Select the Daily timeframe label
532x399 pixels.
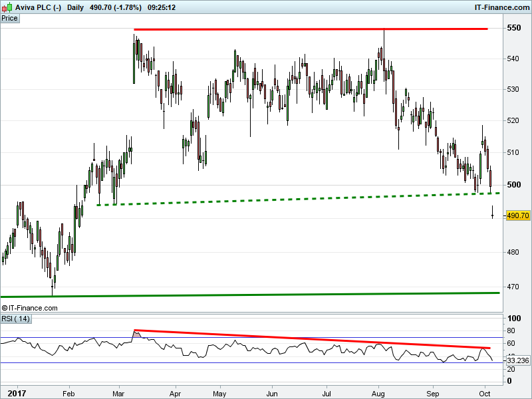pos(75,7)
